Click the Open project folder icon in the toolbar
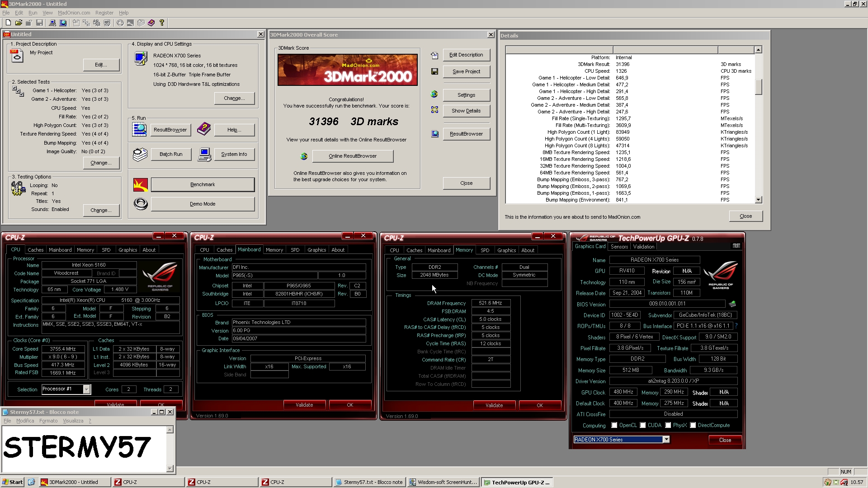 (19, 23)
